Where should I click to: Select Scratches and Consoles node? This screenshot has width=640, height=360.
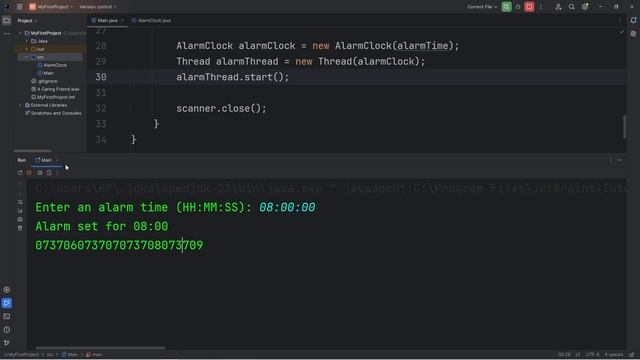53,113
